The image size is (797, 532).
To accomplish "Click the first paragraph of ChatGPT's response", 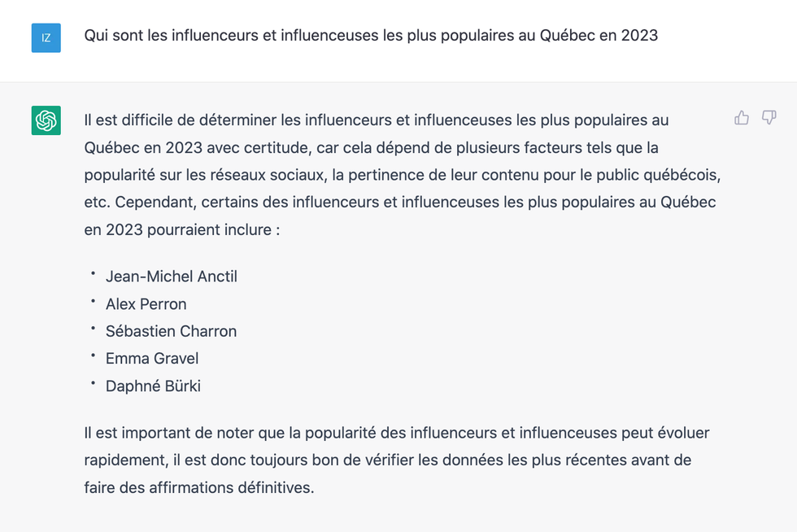I will pos(398,174).
